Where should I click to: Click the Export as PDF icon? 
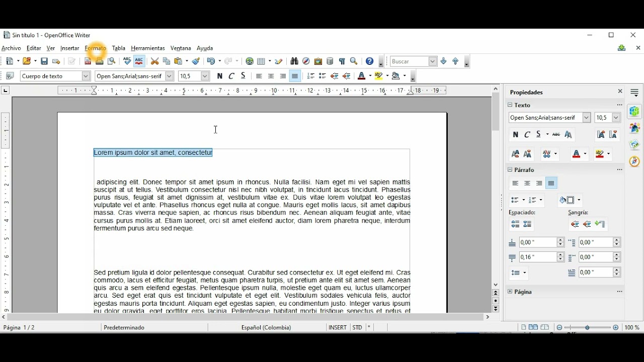pos(88,61)
